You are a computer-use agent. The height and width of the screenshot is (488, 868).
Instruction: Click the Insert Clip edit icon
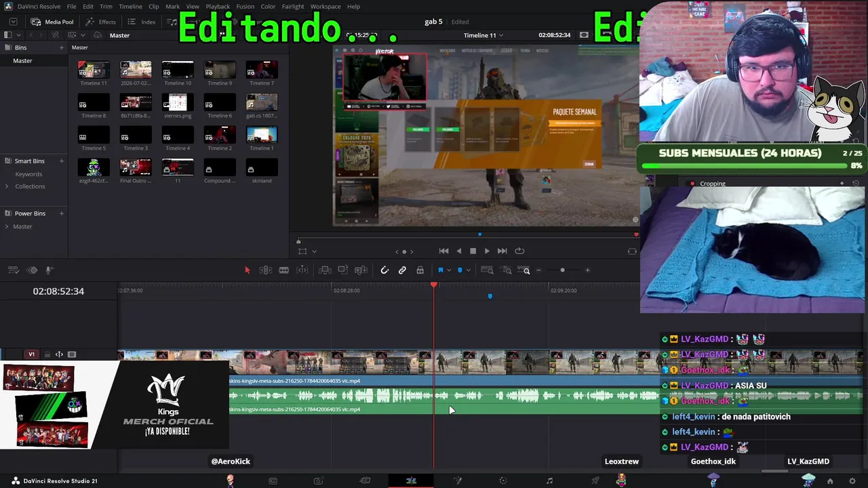pyautogui.click(x=325, y=270)
